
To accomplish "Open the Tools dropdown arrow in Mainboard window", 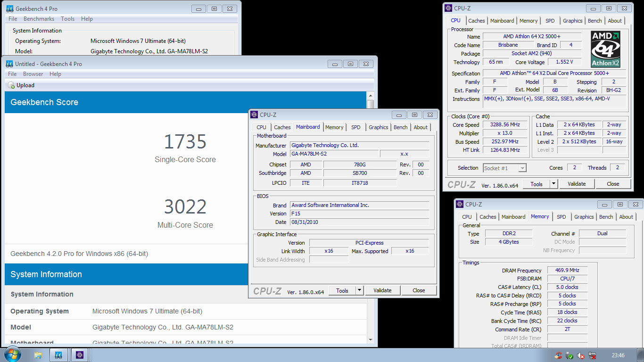I will coord(359,290).
